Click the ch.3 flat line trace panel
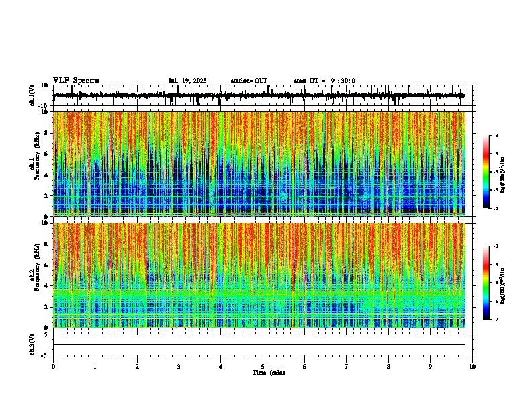Screen dimensions: 532x411 264,345
